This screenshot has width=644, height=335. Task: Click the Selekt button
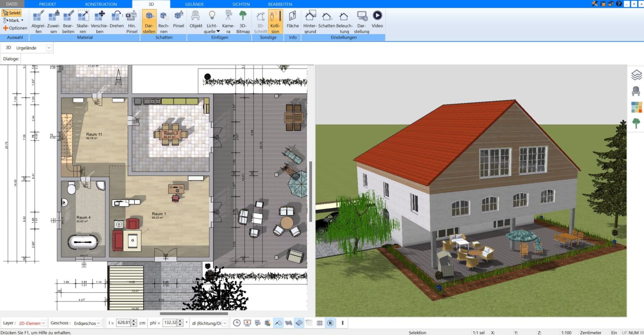(x=13, y=13)
